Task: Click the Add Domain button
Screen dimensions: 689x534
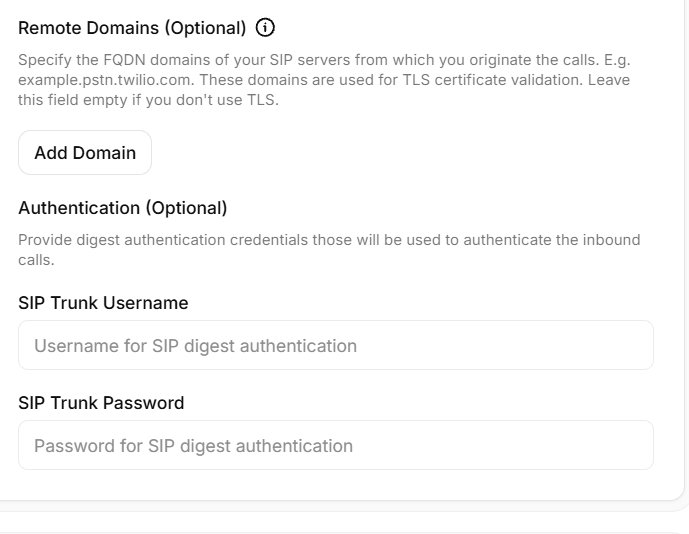Action: [x=85, y=153]
